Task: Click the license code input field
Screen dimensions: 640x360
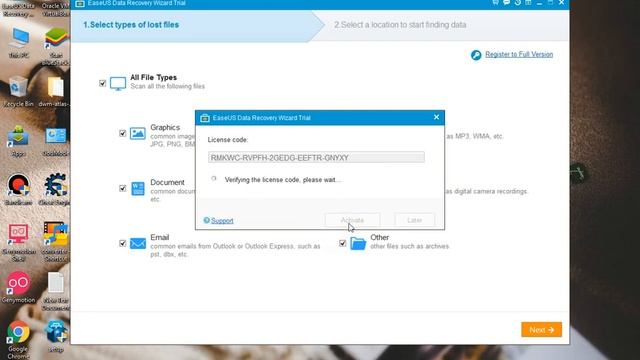Action: [316, 158]
